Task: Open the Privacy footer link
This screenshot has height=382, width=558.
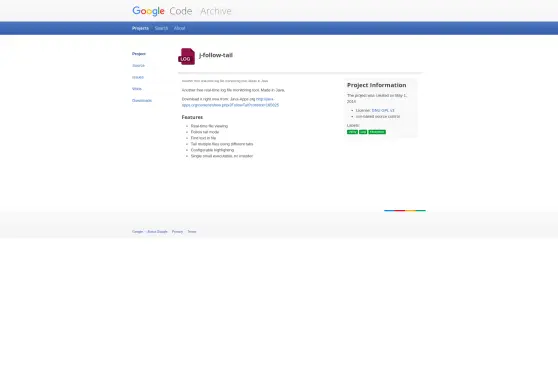Action: coord(177,231)
